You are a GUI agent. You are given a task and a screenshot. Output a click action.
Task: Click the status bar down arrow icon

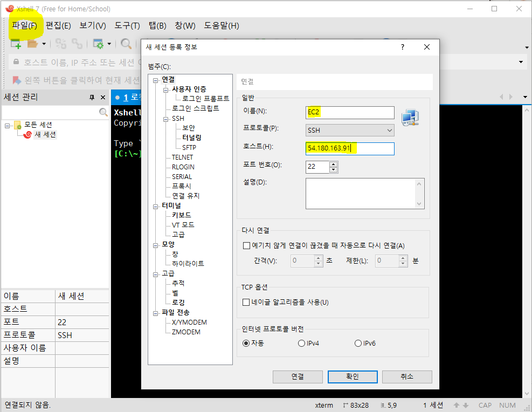466,405
